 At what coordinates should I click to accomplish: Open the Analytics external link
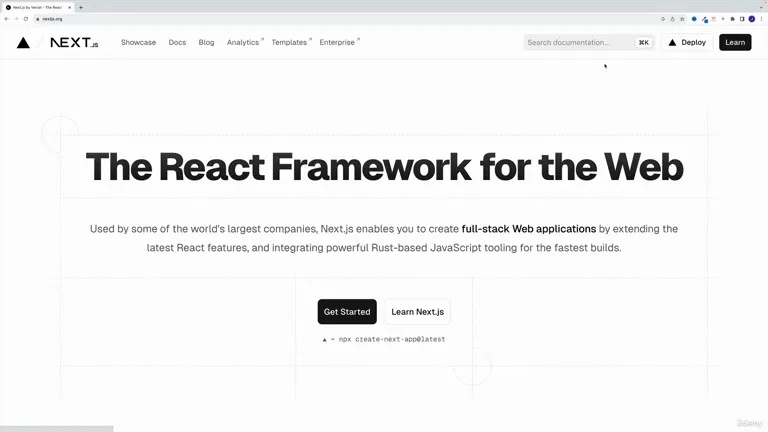[245, 43]
